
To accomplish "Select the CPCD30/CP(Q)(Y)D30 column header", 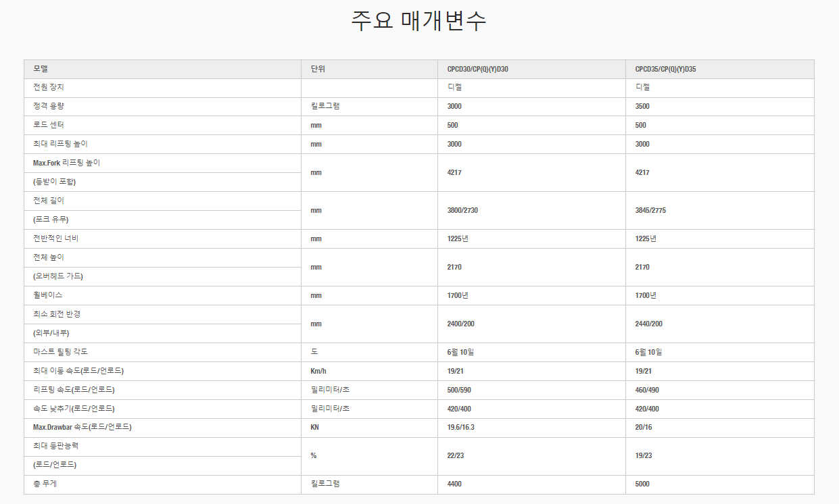I will point(477,69).
